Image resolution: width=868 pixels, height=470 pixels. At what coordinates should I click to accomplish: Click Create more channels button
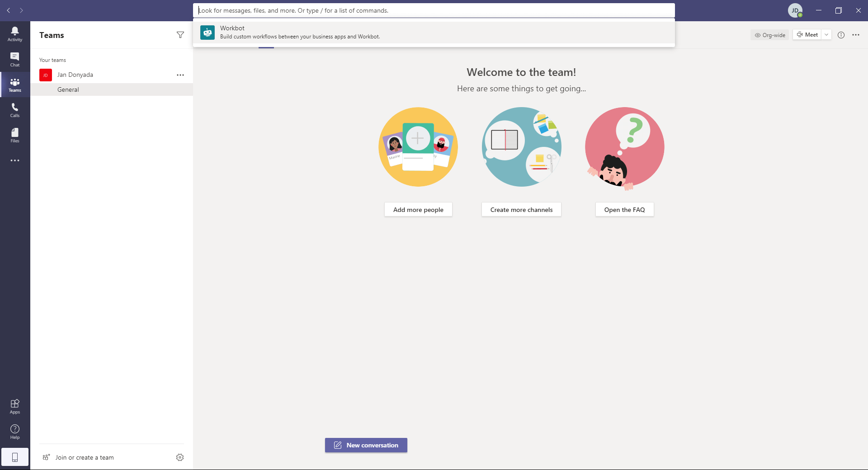point(521,210)
